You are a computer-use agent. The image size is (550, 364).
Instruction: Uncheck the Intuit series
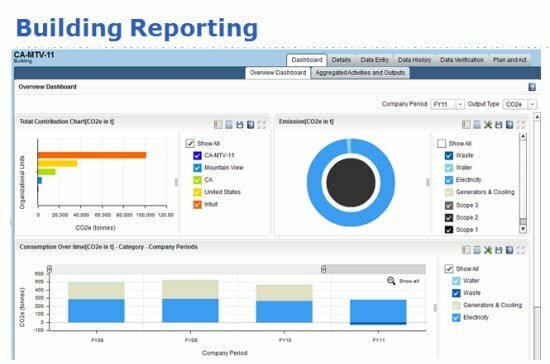click(x=197, y=204)
